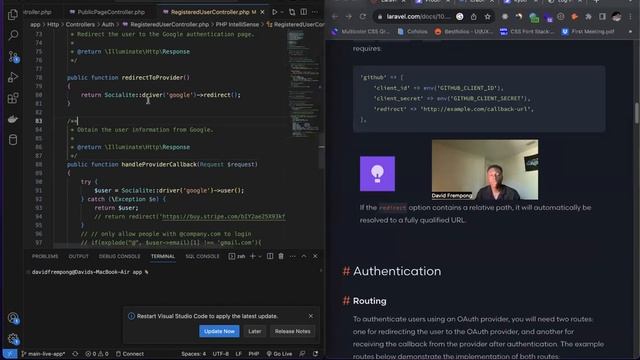Change indentation from Spaces: 4
Image resolution: width=640 pixels, height=360 pixels.
point(193,354)
